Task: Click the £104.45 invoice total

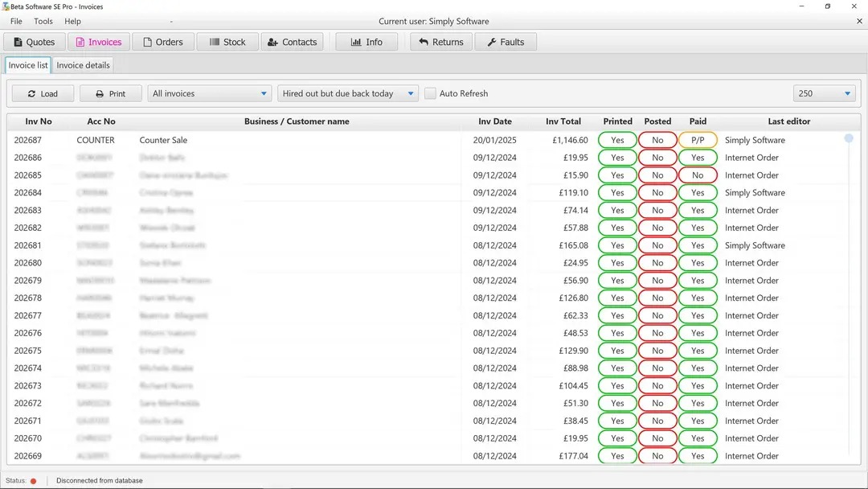Action: (574, 385)
